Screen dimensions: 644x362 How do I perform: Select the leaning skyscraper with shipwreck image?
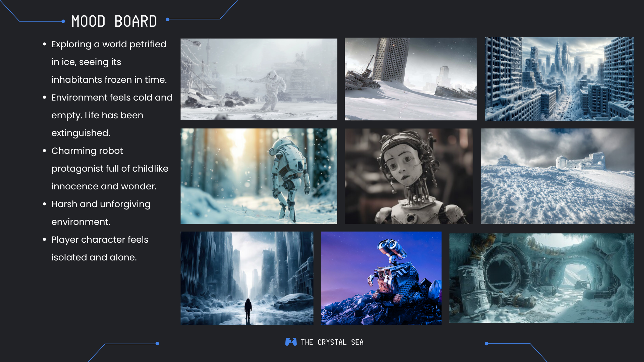coord(411,79)
